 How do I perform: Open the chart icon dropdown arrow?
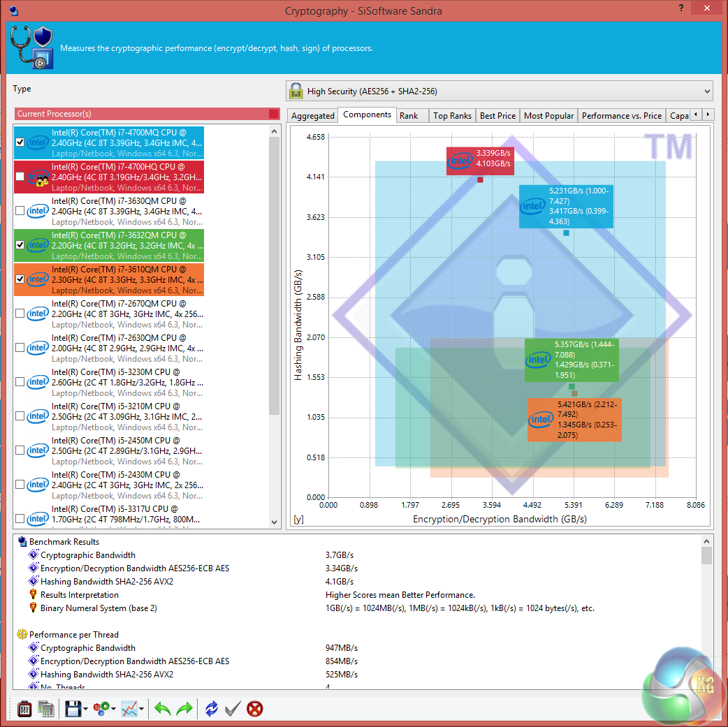141,709
